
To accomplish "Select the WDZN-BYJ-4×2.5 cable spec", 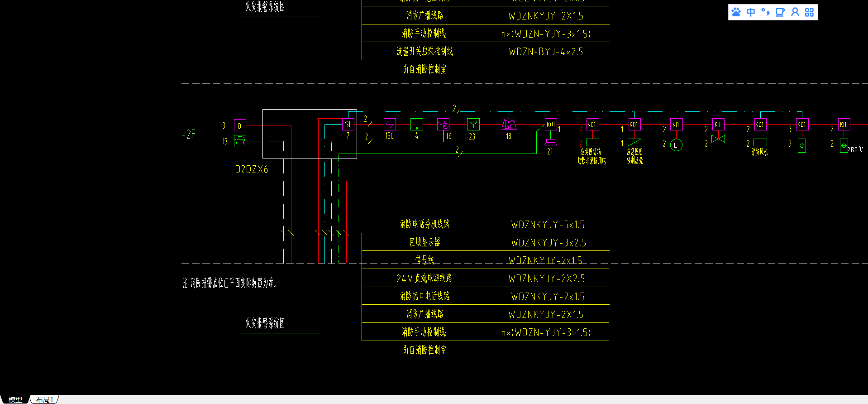I will pyautogui.click(x=546, y=52).
